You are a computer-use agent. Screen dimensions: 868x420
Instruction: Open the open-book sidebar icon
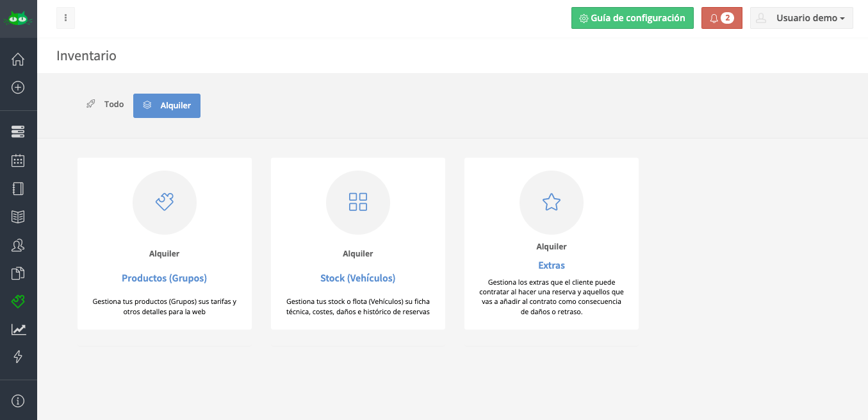pyautogui.click(x=18, y=217)
